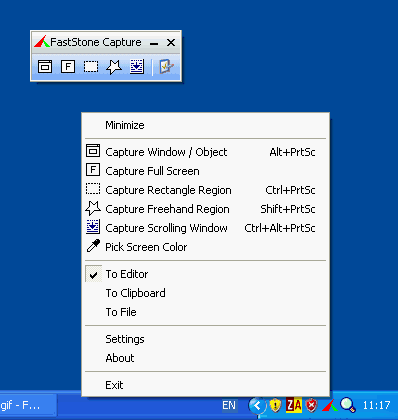Toggle the checked To Editor option
This screenshot has width=398, height=420.
pos(205,274)
